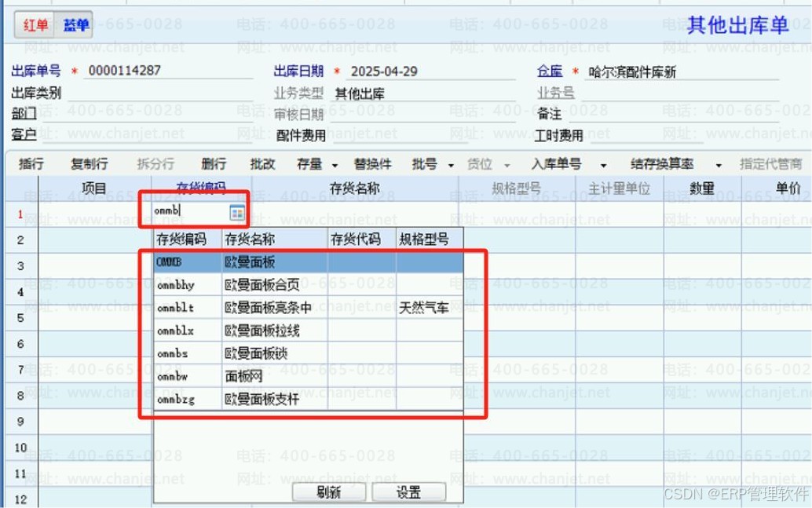Select the onmblt 欧曼面板亮条中 row
This screenshot has height=508, width=812.
pyautogui.click(x=308, y=307)
